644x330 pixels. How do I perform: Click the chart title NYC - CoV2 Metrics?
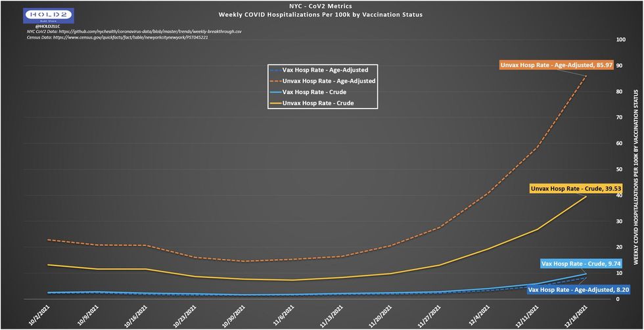pyautogui.click(x=321, y=7)
